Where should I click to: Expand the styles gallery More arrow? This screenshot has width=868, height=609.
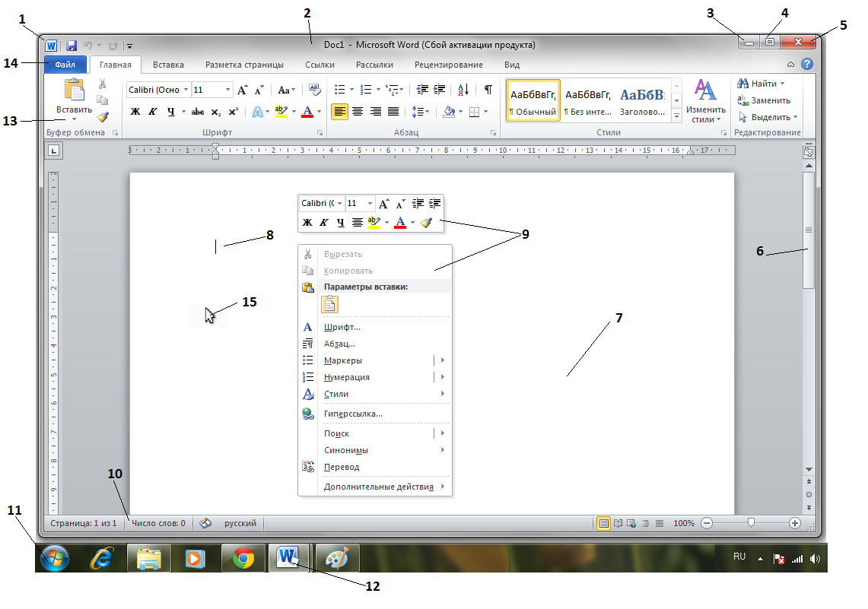676,116
